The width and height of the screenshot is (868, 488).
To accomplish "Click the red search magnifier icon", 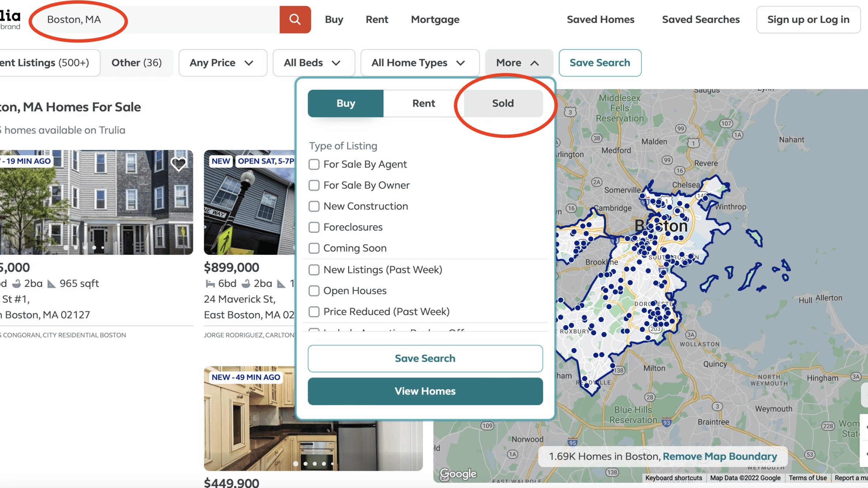I will (x=295, y=19).
